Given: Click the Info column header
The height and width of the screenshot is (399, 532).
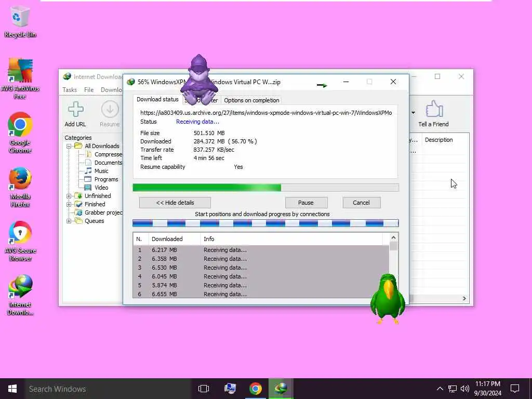Looking at the screenshot, I should click(x=291, y=239).
